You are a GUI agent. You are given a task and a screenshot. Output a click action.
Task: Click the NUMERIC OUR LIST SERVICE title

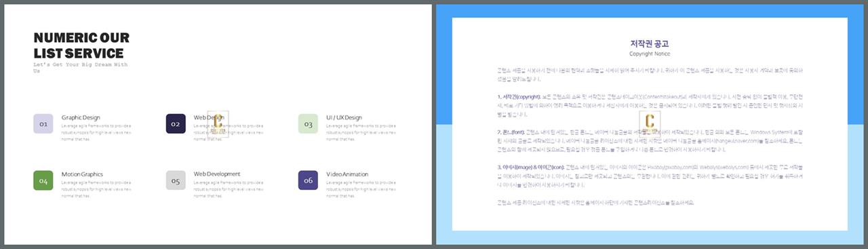[x=81, y=45]
